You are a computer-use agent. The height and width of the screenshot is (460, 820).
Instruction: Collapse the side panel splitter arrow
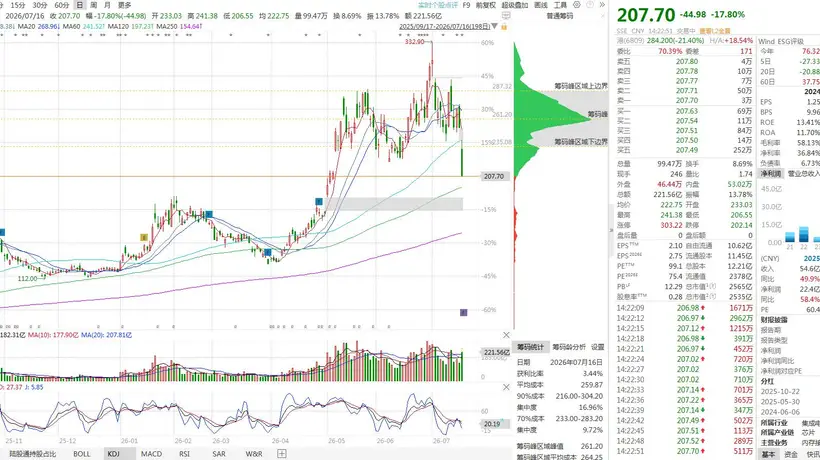611,230
